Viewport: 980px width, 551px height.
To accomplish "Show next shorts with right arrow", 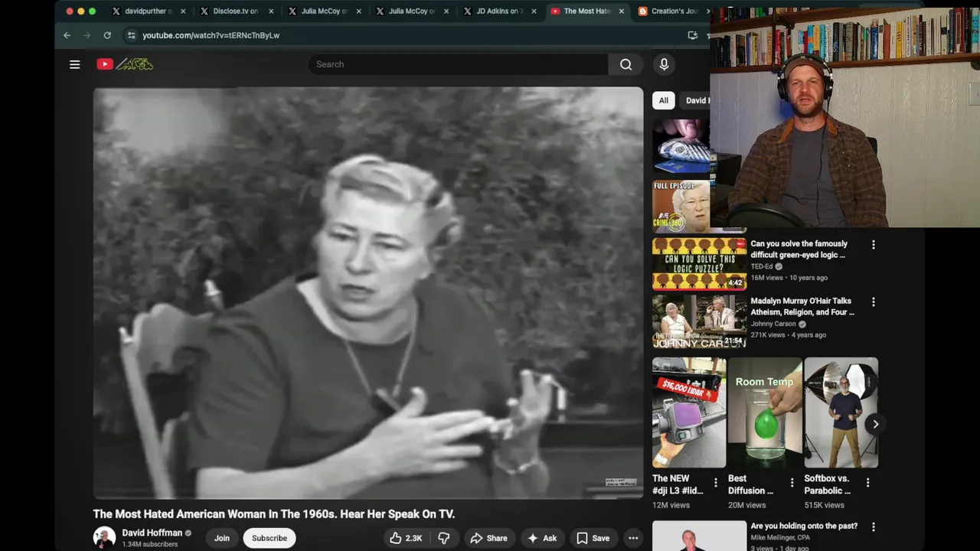I will click(875, 424).
